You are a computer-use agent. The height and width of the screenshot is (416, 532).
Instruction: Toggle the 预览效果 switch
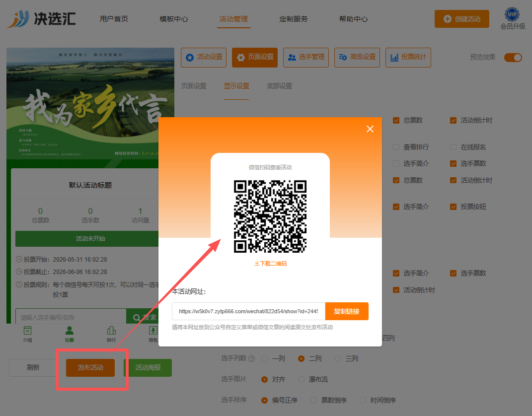click(513, 57)
